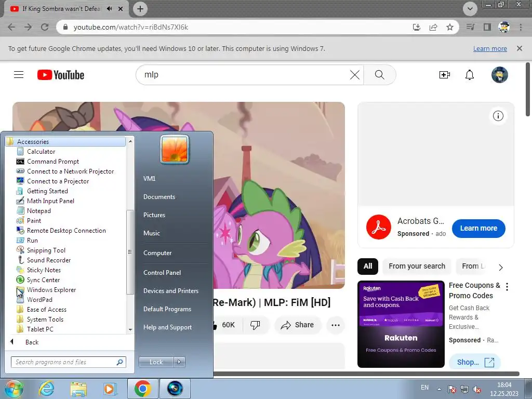The width and height of the screenshot is (532, 399).
Task: Open Getting Started
Action: click(x=47, y=191)
